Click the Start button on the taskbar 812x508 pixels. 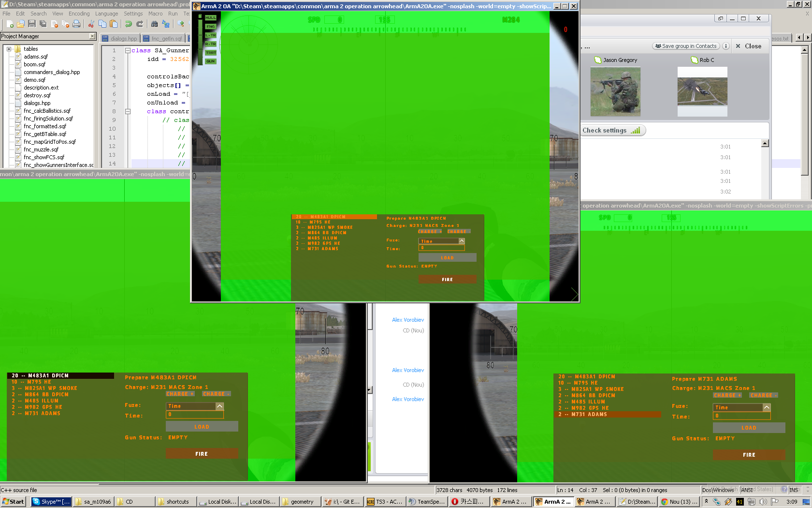(13, 502)
